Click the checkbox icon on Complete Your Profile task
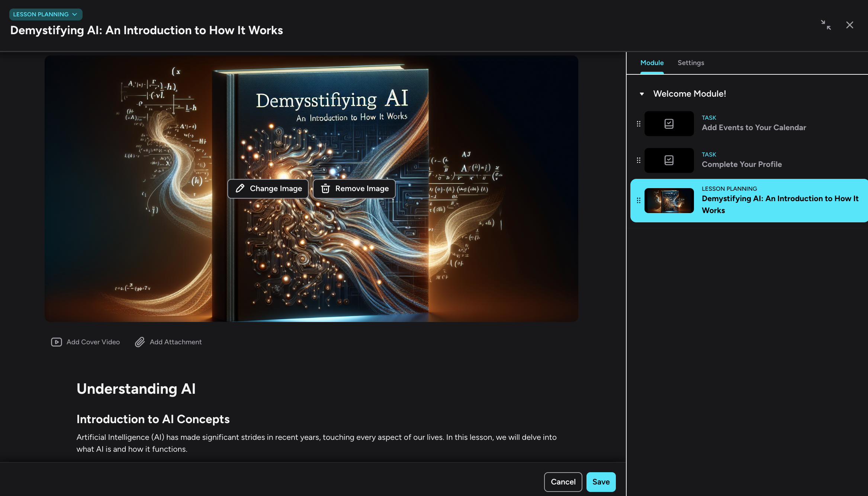868x496 pixels. (669, 160)
